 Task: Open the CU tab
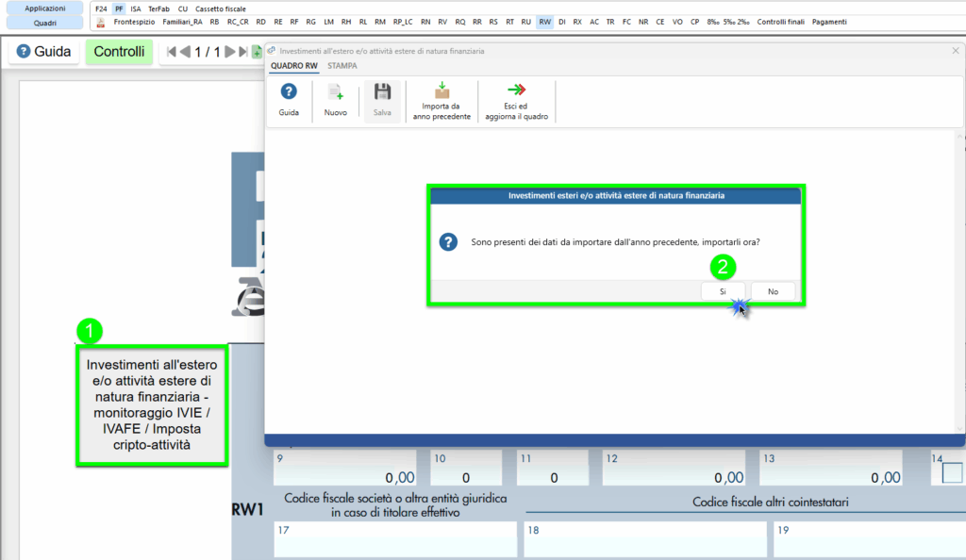click(x=182, y=8)
